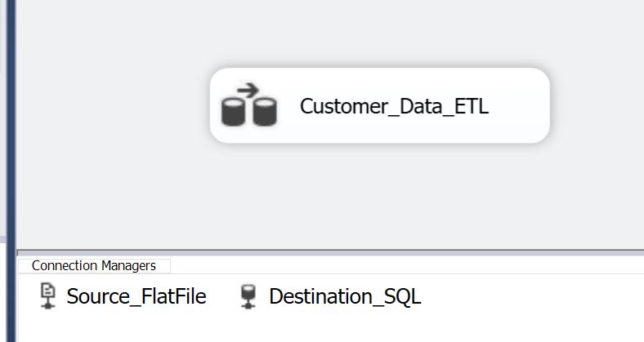Screen dimensions: 644x342
Task: Click the empty area right of Destination_SQL
Action: pyautogui.click(x=532, y=296)
